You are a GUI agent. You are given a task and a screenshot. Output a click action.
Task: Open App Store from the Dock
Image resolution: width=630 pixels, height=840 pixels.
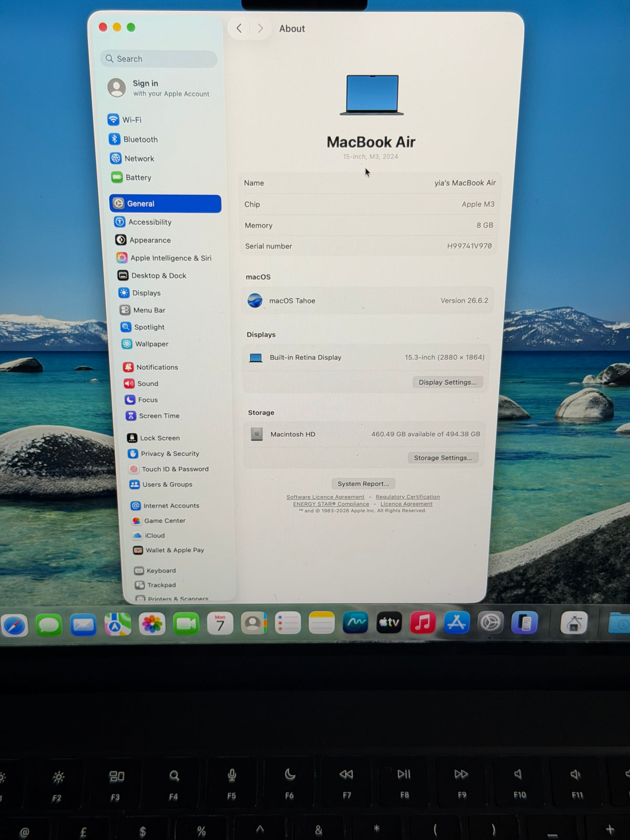coord(456,623)
